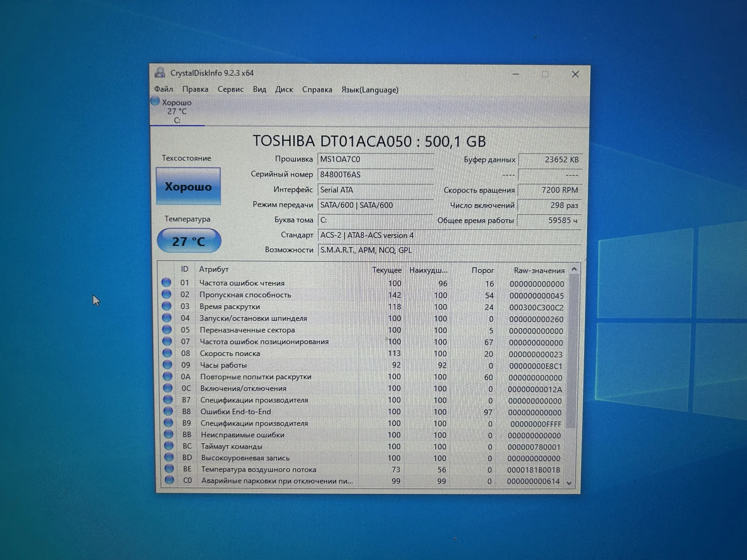The image size is (747, 560).
Task: Click status orb for attribute 01 read error rate
Action: pyautogui.click(x=167, y=282)
